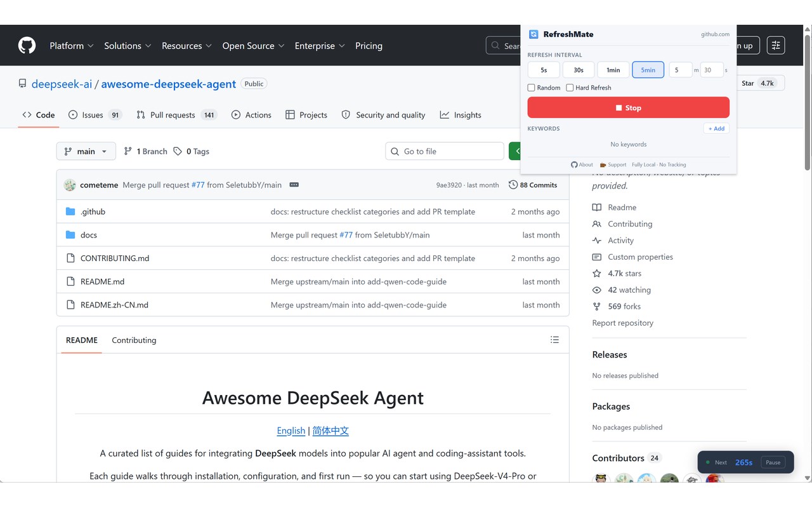This screenshot has width=812, height=508.
Task: Click the Report repository link
Action: pyautogui.click(x=622, y=323)
